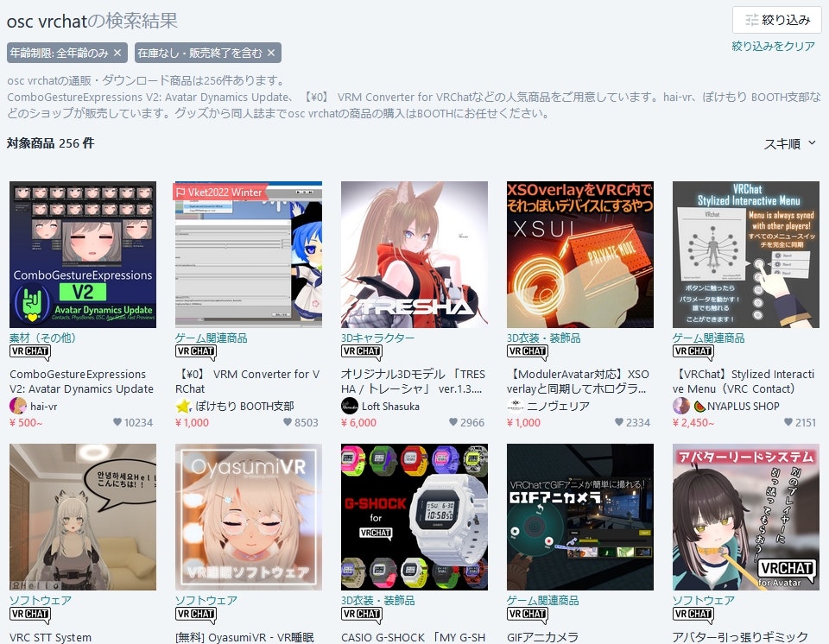Click NYAPLUS SHOP avatar icon
Image resolution: width=829 pixels, height=644 pixels.
pyautogui.click(x=681, y=406)
